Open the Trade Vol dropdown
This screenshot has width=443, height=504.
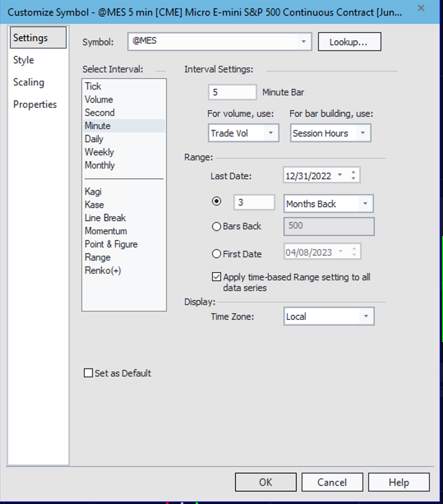[243, 133]
